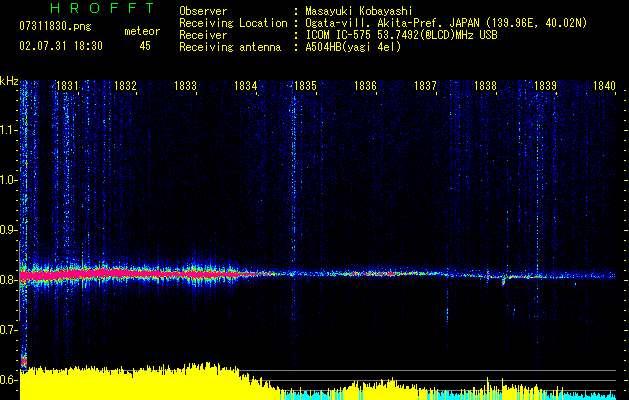Click the Receiving antenna label
629x400 pixels.
tap(230, 47)
